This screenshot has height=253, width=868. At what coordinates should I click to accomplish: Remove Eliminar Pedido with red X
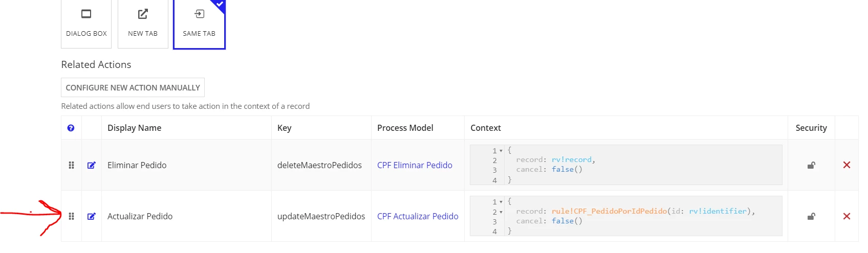(847, 165)
